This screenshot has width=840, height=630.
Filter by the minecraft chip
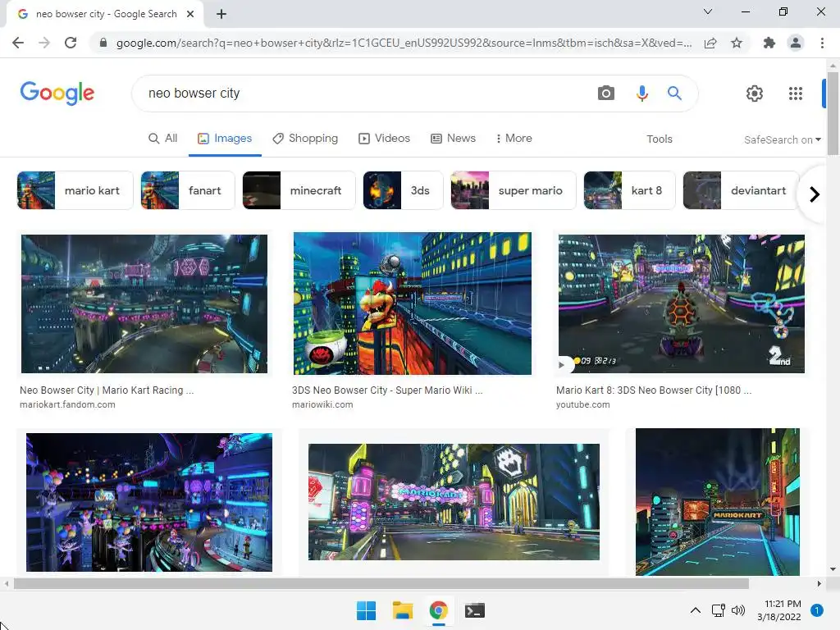pos(299,190)
